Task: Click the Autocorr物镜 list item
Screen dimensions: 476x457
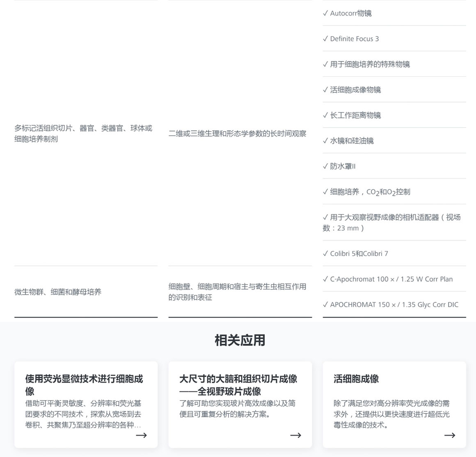Action: pos(350,13)
